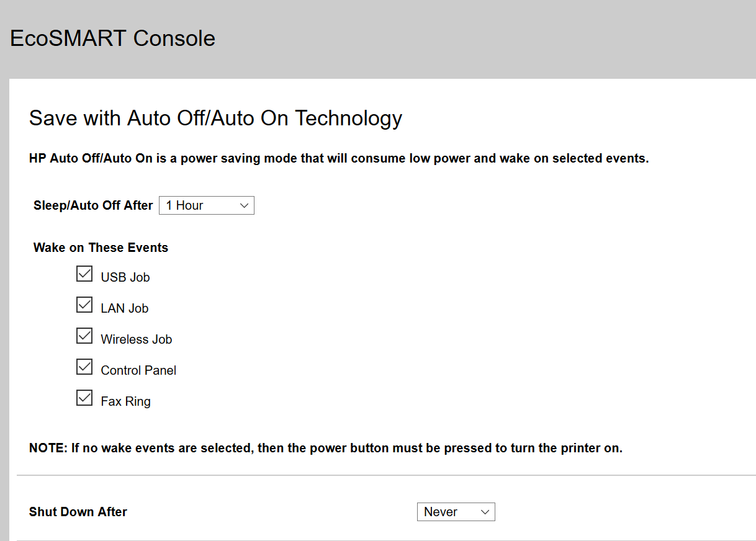Toggle the LAN Job wake event checkbox
756x541 pixels.
click(84, 304)
